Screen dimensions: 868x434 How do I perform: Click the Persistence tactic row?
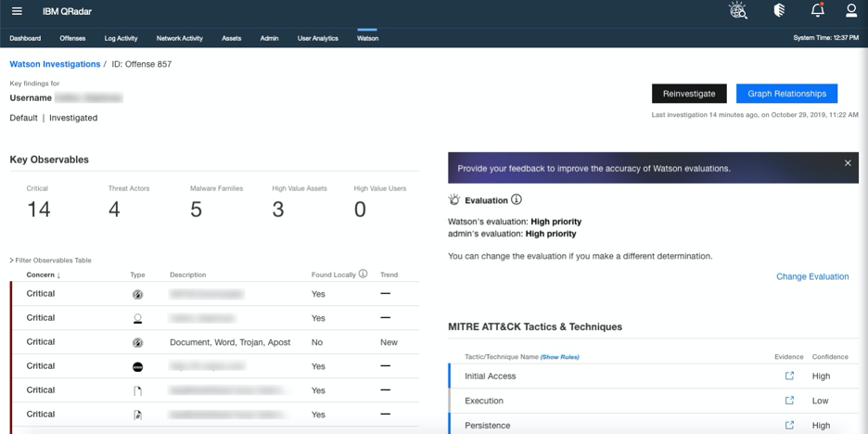[x=653, y=425]
